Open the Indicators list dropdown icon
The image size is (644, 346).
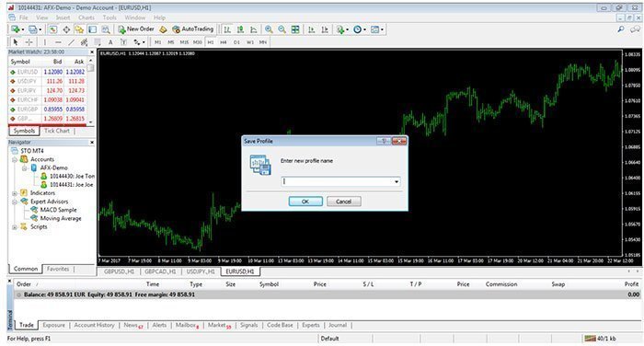(341, 29)
